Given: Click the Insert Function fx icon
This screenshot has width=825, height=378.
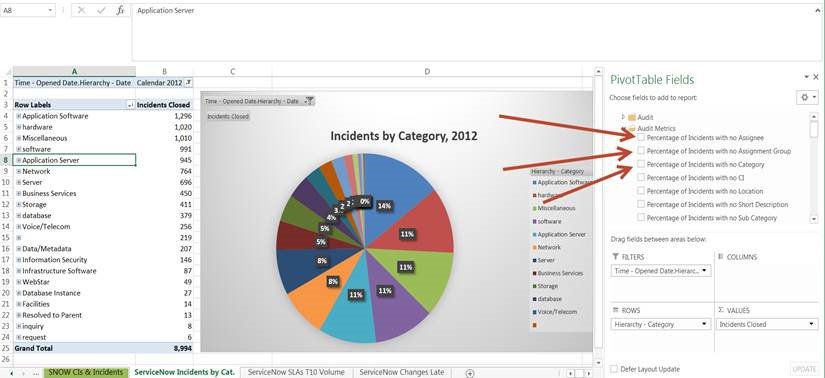Looking at the screenshot, I should 120,10.
